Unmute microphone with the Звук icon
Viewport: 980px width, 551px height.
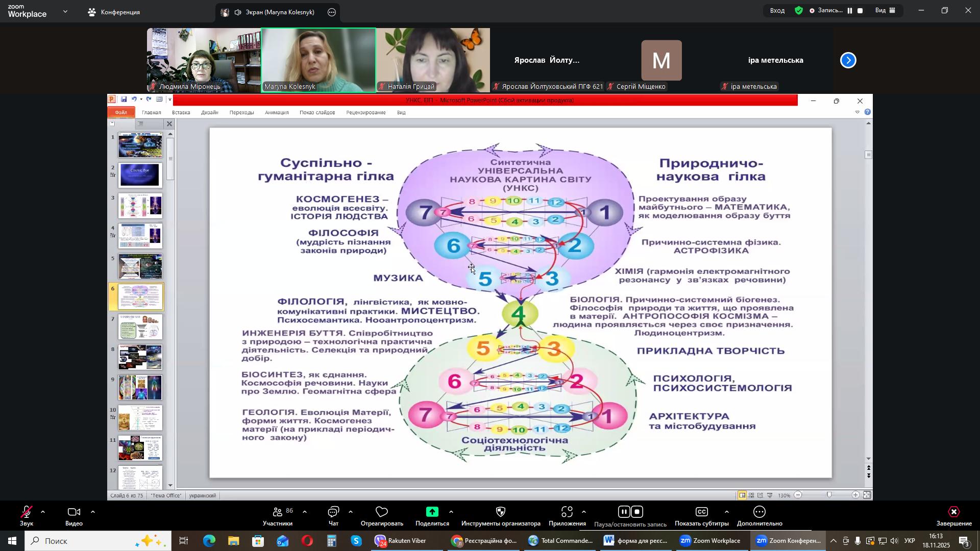coord(27,513)
